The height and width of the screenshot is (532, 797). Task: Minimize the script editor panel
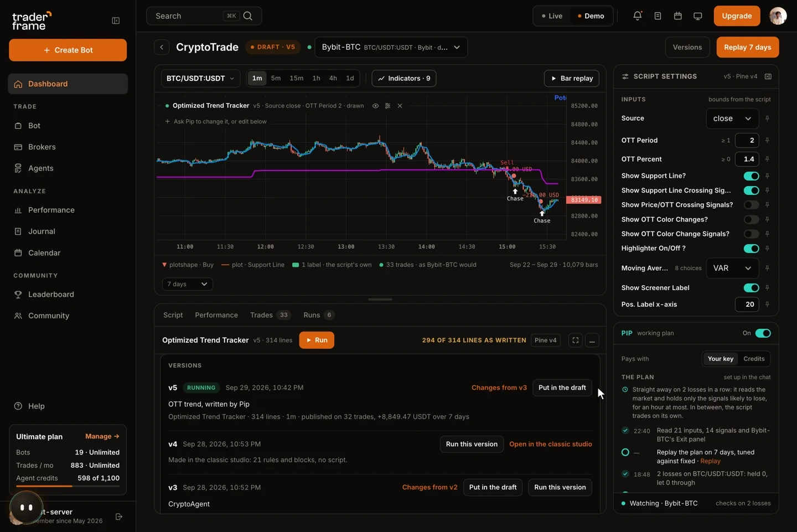click(592, 340)
